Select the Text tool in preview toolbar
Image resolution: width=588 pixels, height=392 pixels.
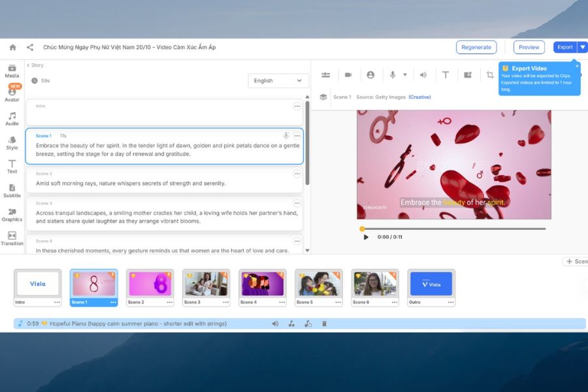446,75
